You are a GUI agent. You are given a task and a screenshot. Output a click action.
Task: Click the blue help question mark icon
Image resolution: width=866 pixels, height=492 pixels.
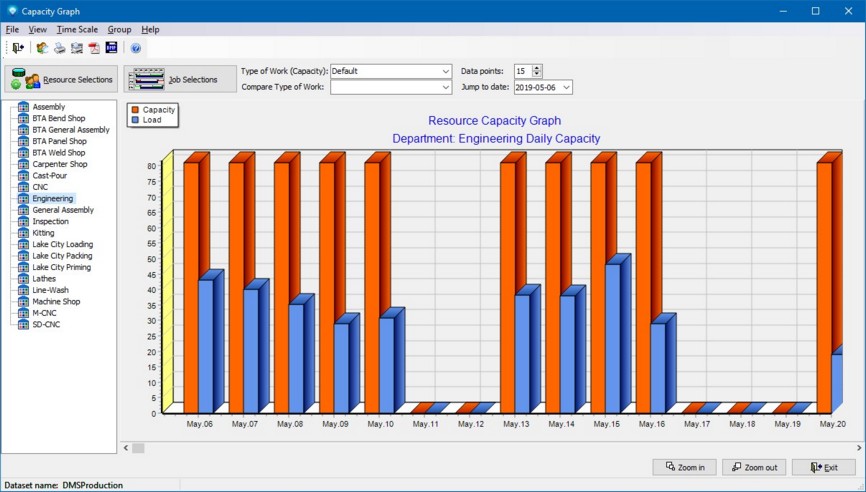(x=136, y=48)
